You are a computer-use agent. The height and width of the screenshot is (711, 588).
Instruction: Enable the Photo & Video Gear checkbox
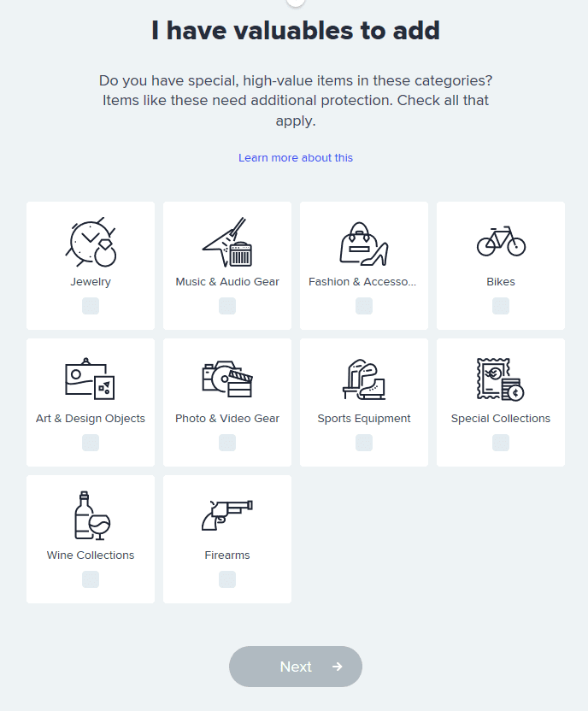[x=227, y=443]
